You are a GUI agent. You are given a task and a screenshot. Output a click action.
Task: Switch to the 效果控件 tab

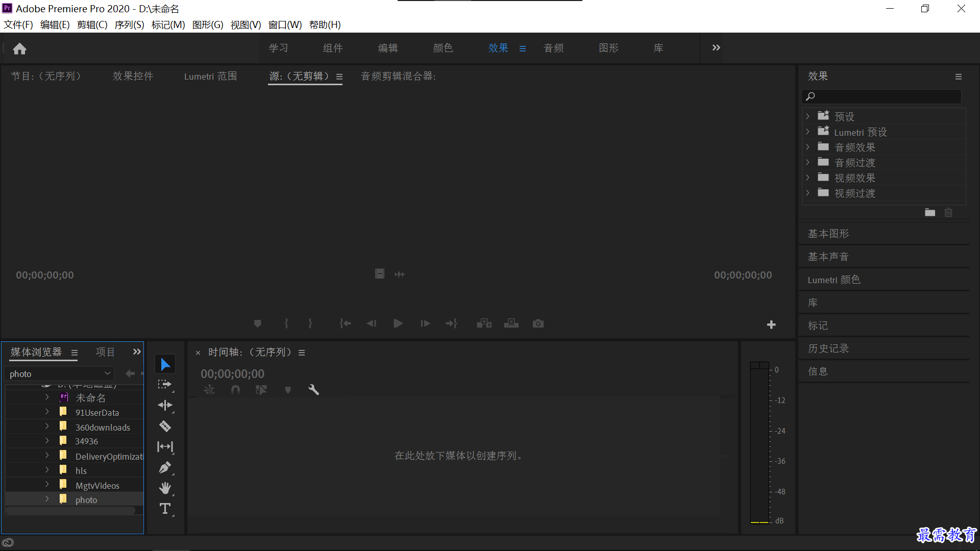(x=133, y=76)
